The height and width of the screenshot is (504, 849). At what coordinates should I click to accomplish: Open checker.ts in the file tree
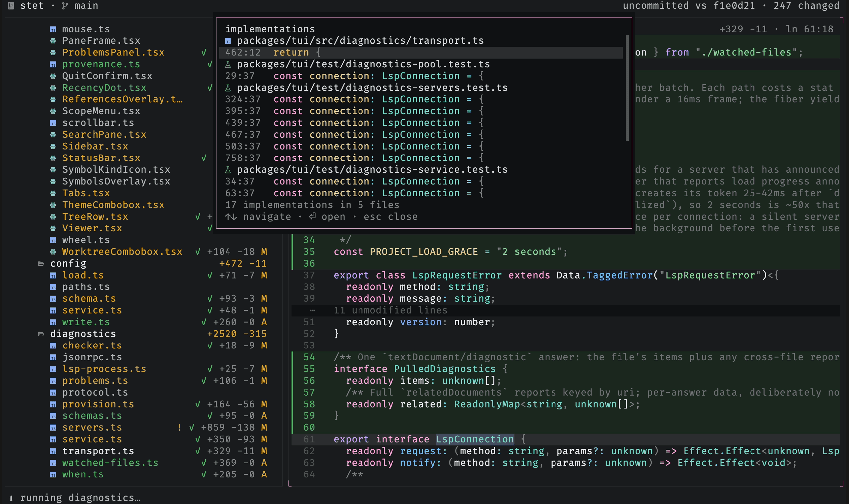point(92,346)
